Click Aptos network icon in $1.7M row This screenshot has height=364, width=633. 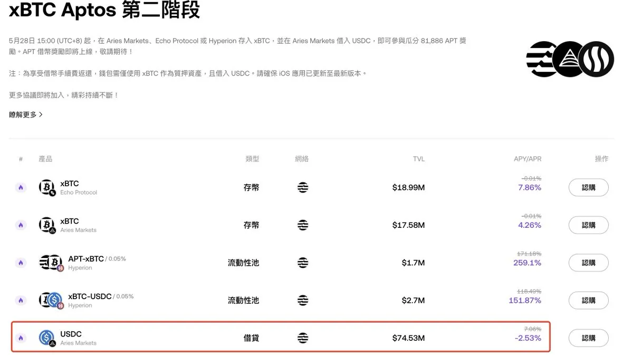click(303, 263)
